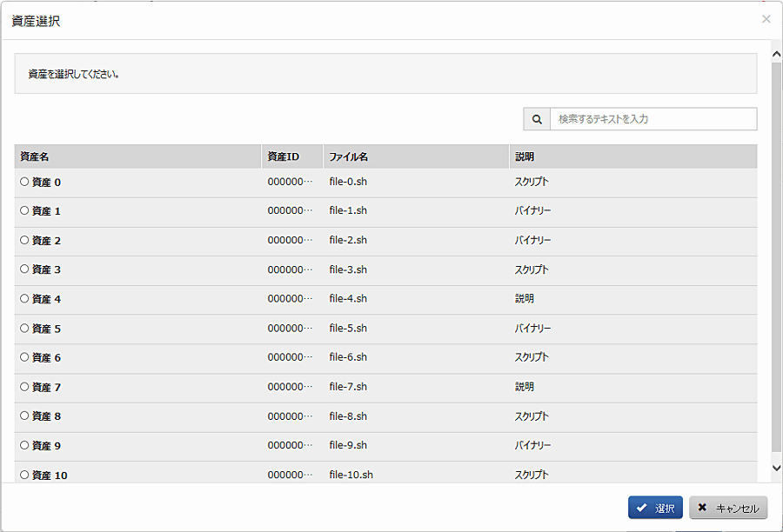Click the file-4.sh file name cell
Viewport: 783px width, 532px height.
(348, 299)
